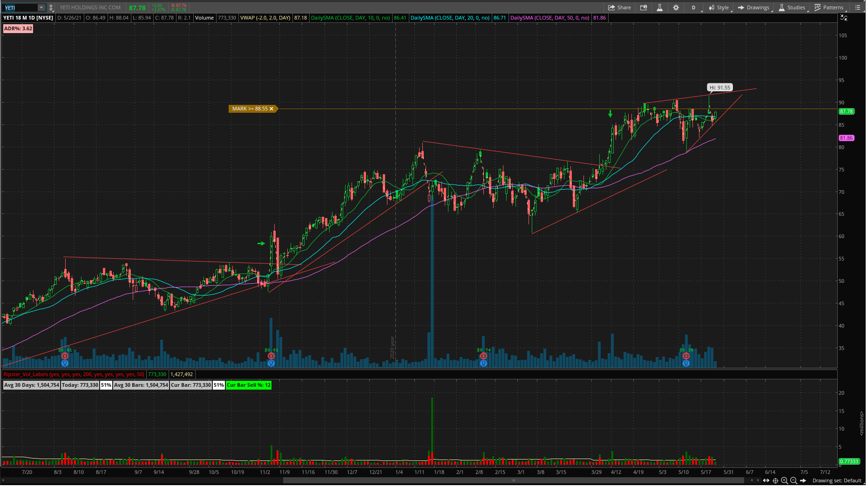
Task: Activate the crosshair pan tool icon
Action: tap(775, 480)
